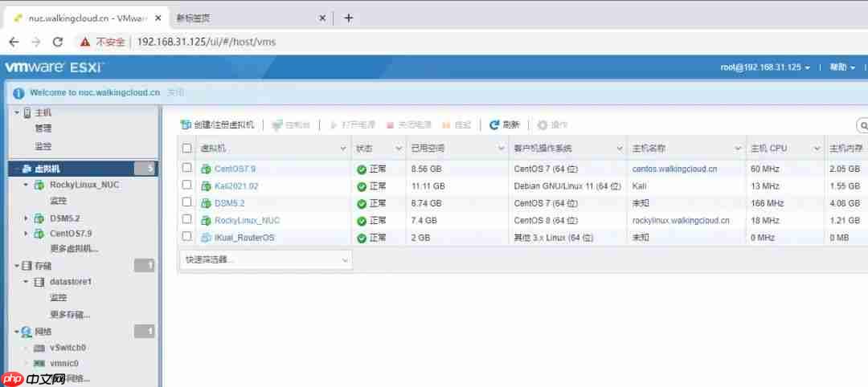Check the iKuai_RouterOS row checkbox
The width and height of the screenshot is (868, 387).
pyautogui.click(x=187, y=236)
